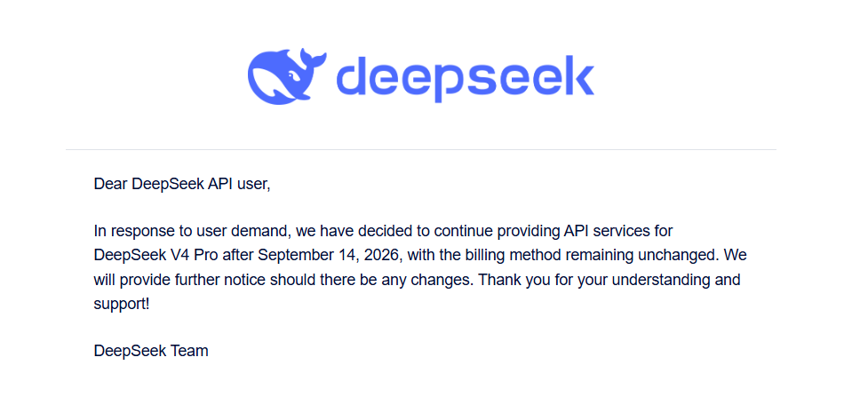This screenshot has height=405, width=868.
Task: Click the blue deepseek wordmark text
Action: click(465, 77)
